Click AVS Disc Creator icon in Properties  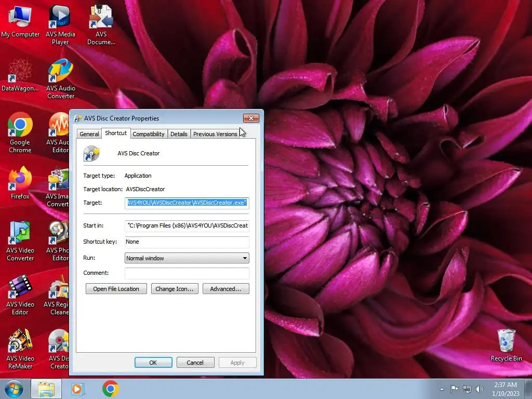[x=91, y=153]
